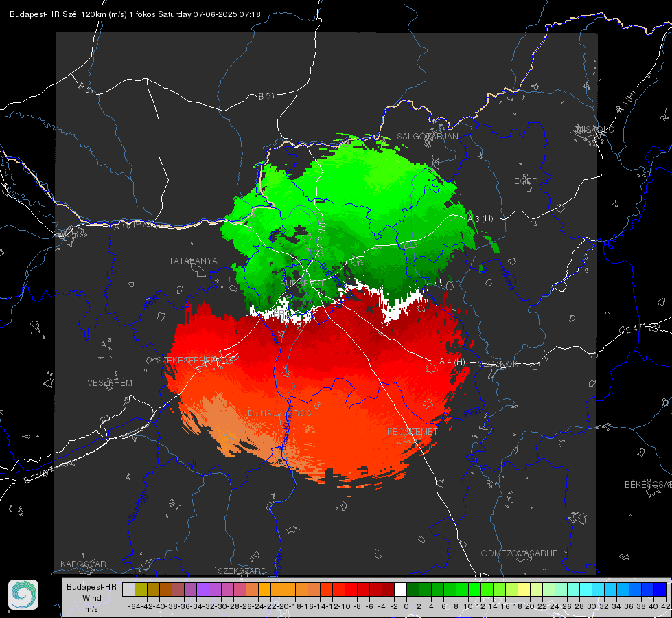Click the VESZPREM city label

[110, 383]
